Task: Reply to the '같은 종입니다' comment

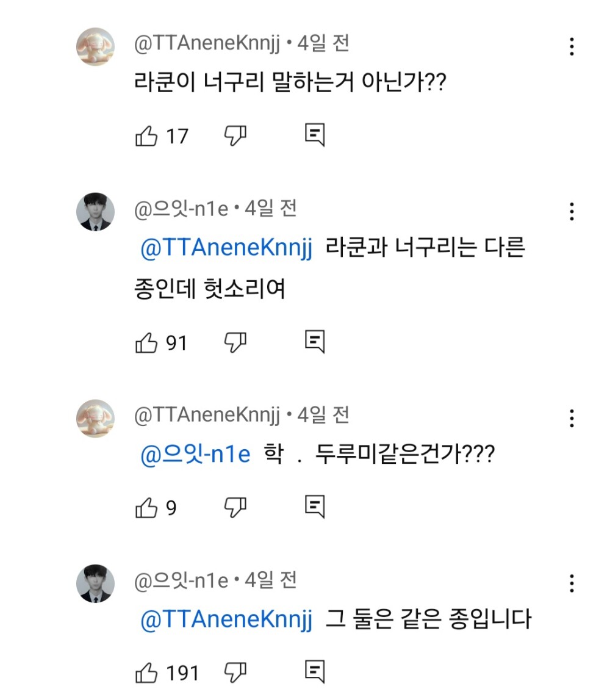Action: coord(315,673)
